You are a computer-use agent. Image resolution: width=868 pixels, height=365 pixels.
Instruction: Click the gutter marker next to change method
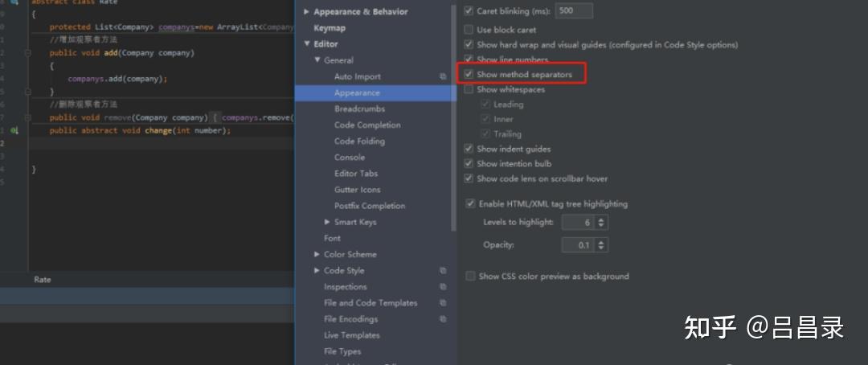tap(14, 130)
